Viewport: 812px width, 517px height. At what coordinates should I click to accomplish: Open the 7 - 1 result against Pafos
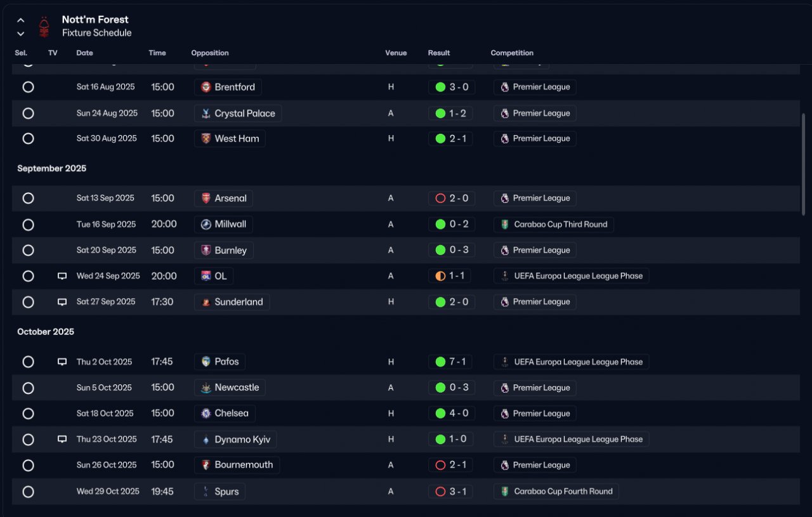450,362
